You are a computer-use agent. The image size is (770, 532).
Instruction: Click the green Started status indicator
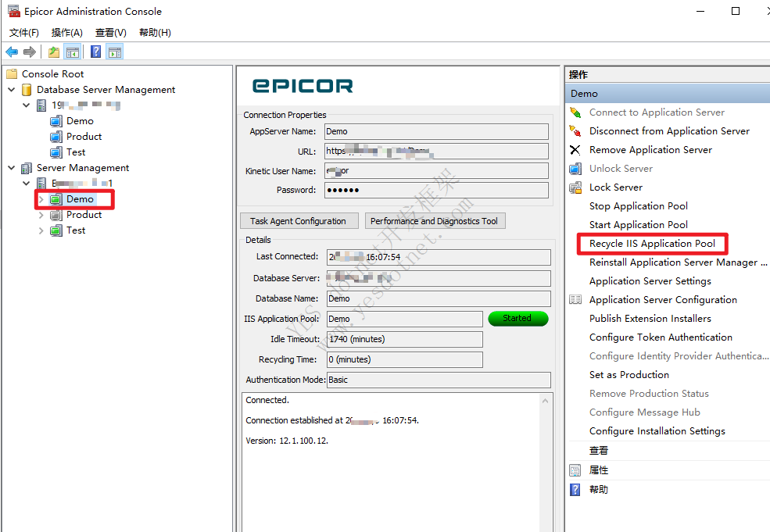point(518,318)
